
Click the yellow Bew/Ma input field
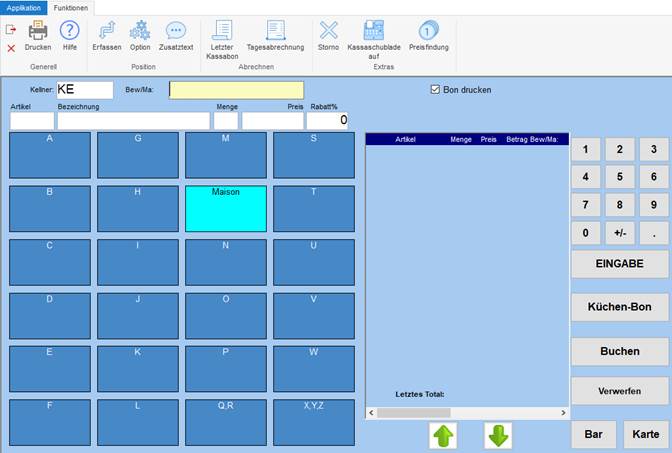pos(235,90)
